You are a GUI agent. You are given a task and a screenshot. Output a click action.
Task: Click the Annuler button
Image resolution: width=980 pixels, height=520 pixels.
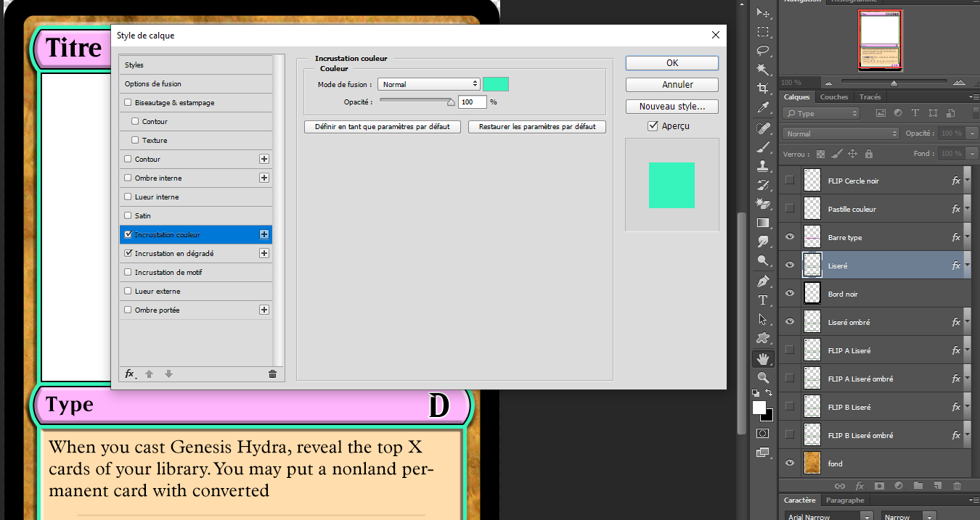[x=672, y=85]
